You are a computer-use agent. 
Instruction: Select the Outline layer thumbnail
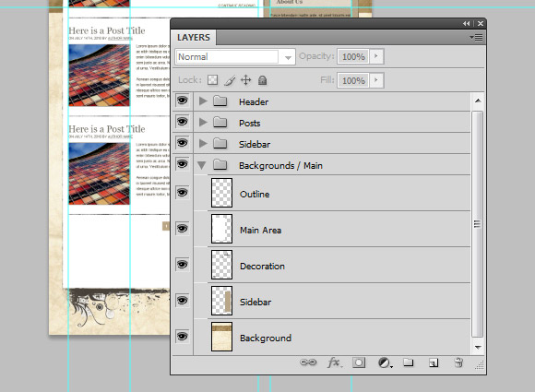click(221, 193)
